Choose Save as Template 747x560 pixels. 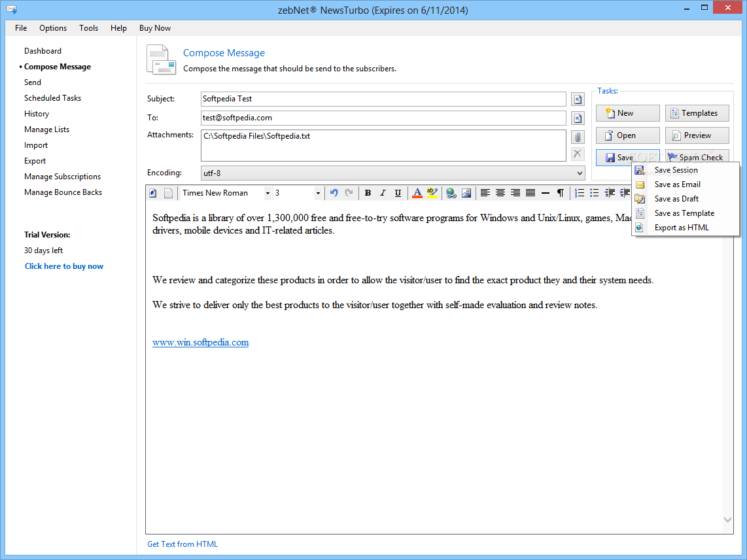pos(686,213)
